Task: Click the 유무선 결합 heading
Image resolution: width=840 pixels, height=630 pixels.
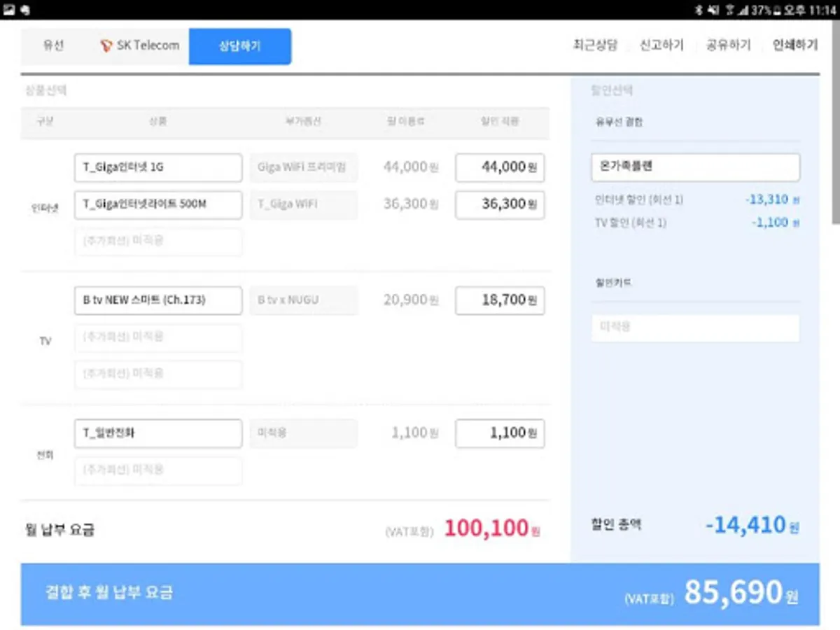Action: coord(619,122)
